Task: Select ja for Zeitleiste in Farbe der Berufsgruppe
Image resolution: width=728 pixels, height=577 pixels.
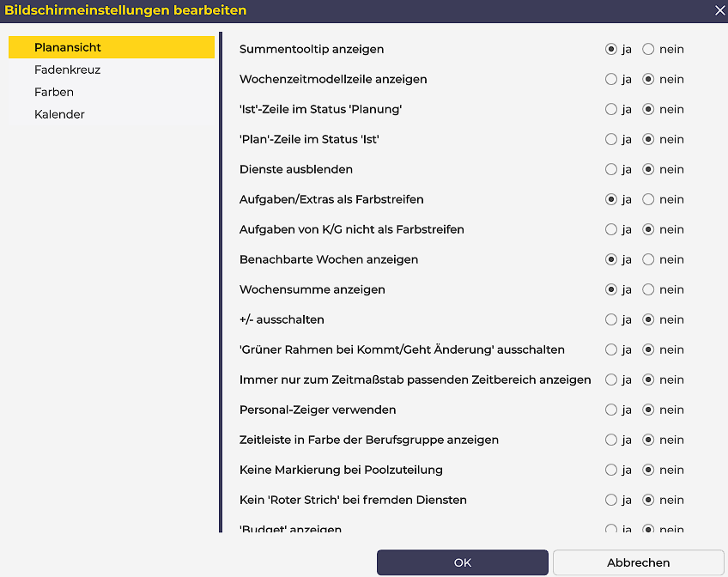Action: (611, 440)
